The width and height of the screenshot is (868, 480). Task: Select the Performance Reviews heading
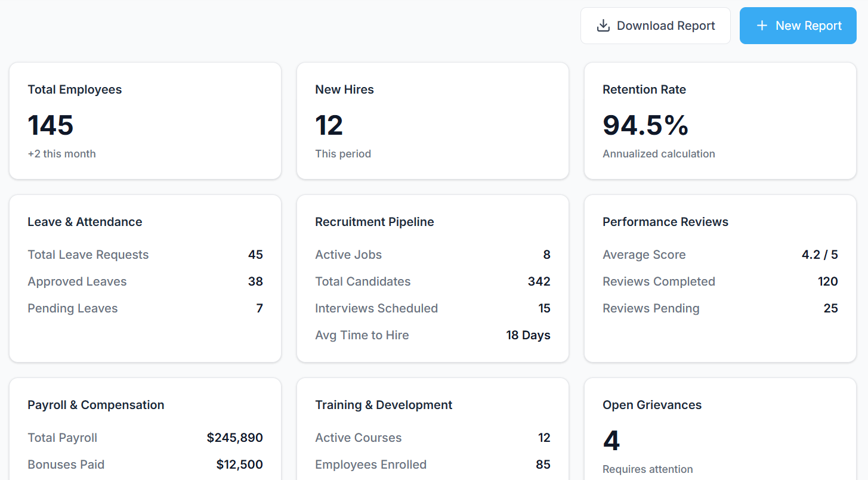[665, 222]
